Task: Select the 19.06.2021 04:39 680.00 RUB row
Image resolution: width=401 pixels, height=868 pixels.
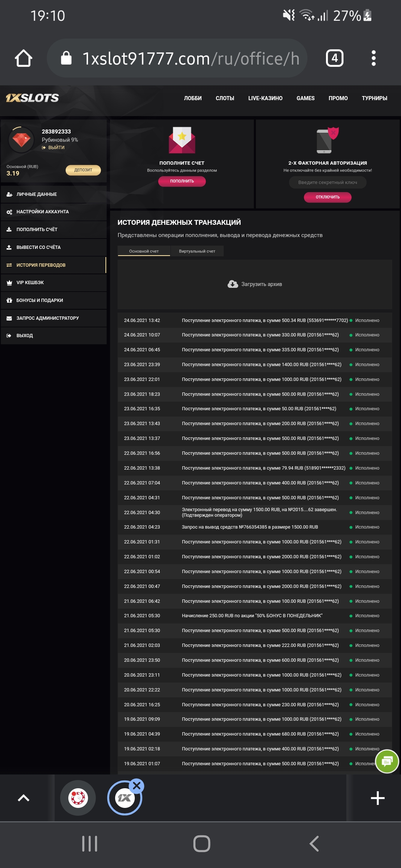Action: pyautogui.click(x=255, y=734)
